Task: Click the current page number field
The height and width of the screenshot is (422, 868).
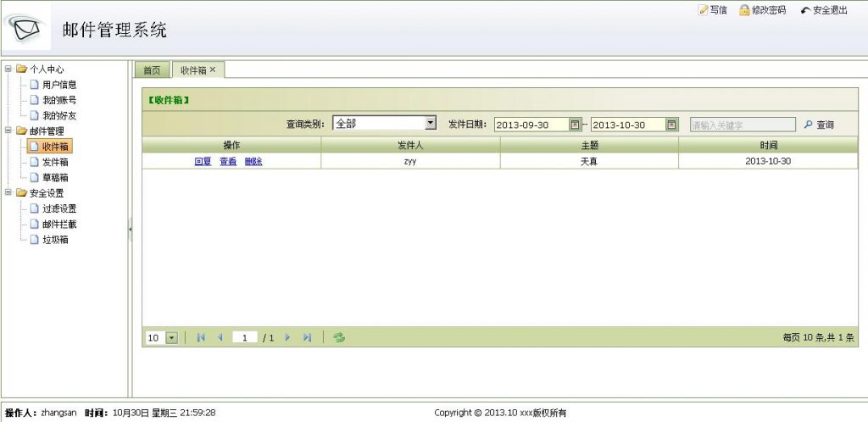Action: pos(245,337)
